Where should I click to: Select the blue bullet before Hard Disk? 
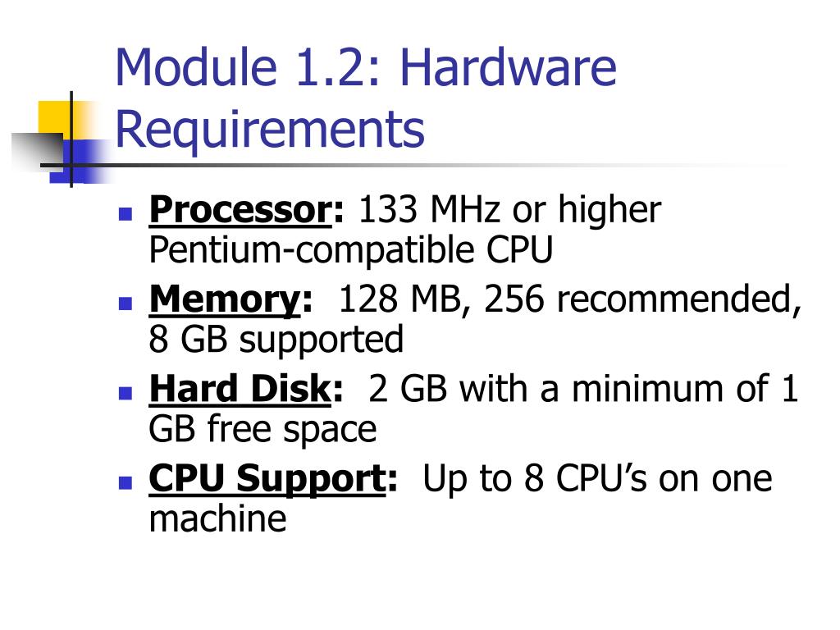(x=126, y=394)
